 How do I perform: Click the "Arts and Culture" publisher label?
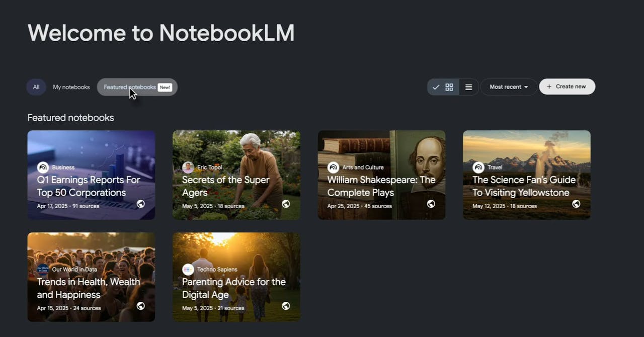point(363,167)
